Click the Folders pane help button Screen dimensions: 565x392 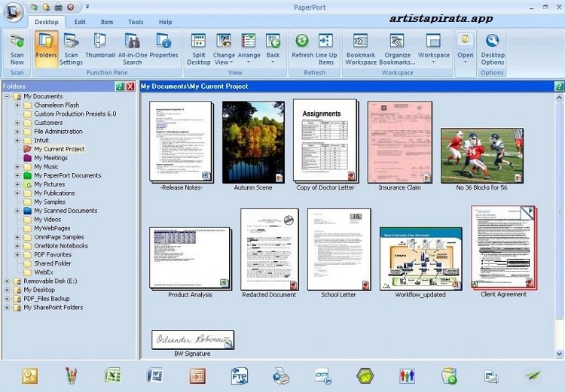(x=119, y=87)
